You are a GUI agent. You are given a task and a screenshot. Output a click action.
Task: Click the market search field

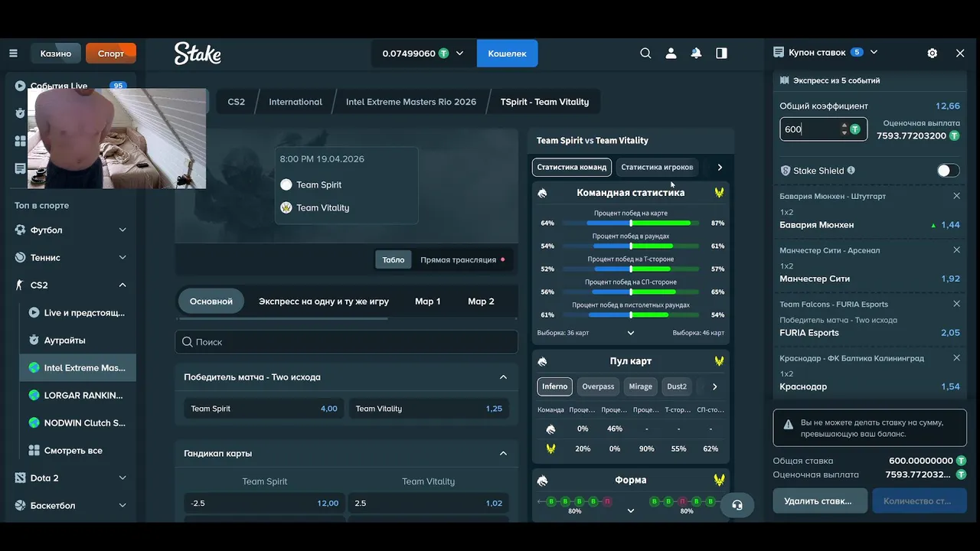click(x=346, y=342)
